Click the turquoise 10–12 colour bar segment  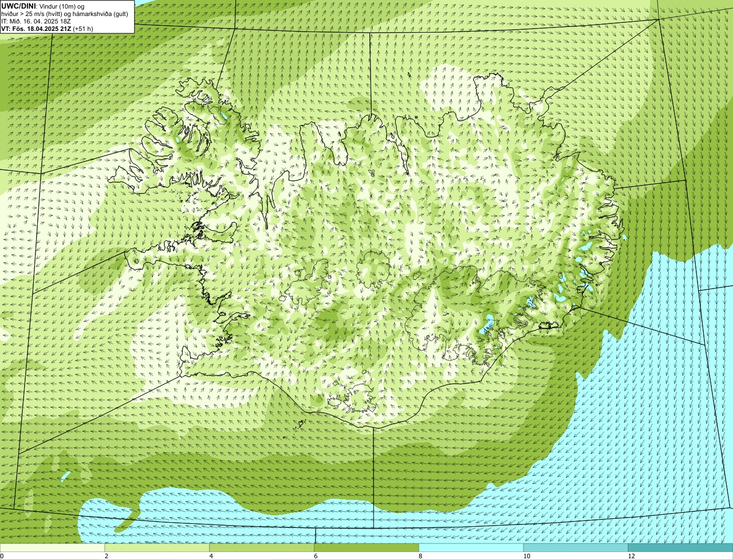coord(576,548)
